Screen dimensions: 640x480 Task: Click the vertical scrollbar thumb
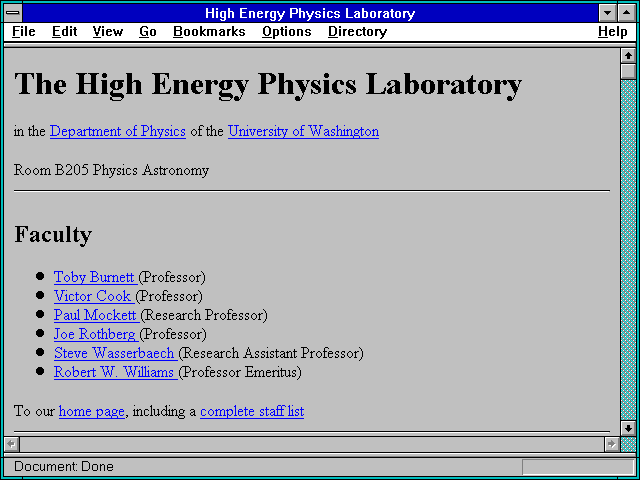click(x=628, y=71)
